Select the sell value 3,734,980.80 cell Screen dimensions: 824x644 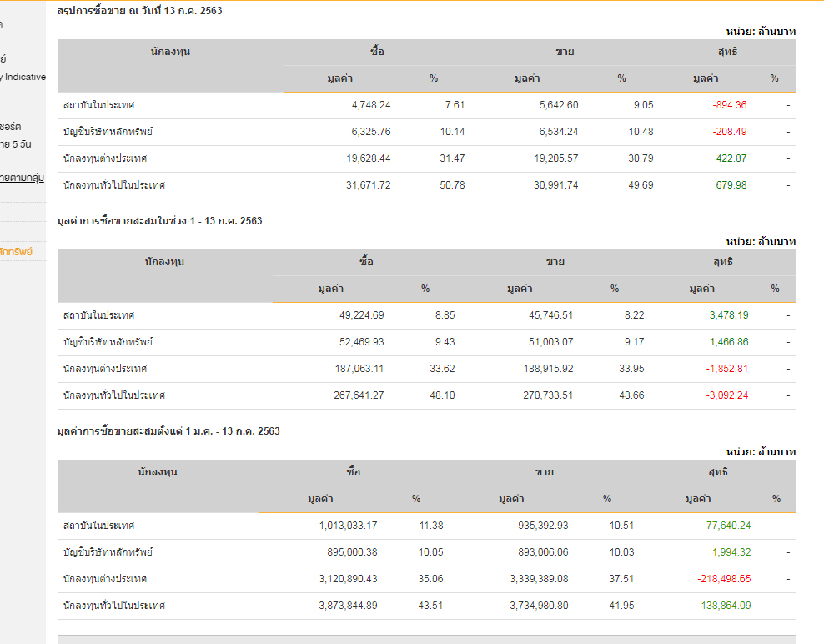pyautogui.click(x=539, y=606)
